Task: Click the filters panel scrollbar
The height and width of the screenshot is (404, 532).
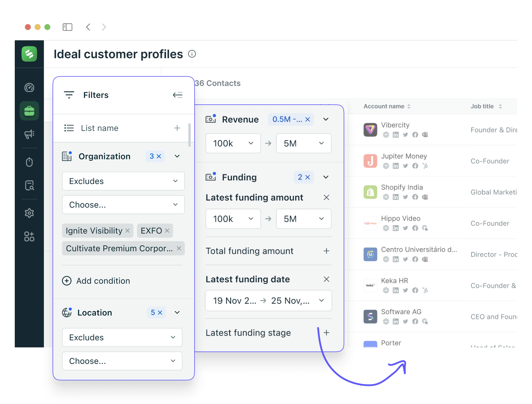Action: (x=189, y=135)
